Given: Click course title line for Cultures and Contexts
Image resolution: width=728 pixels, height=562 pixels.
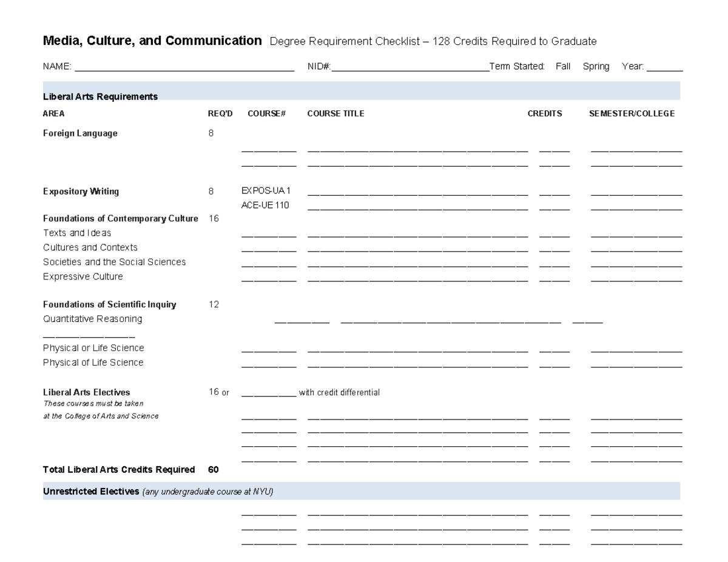Looking at the screenshot, I should (x=418, y=250).
